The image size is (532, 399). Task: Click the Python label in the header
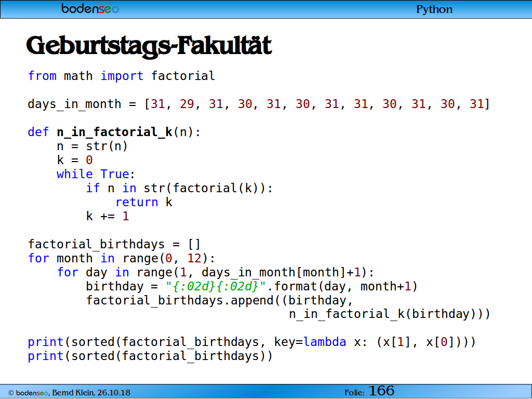(434, 9)
